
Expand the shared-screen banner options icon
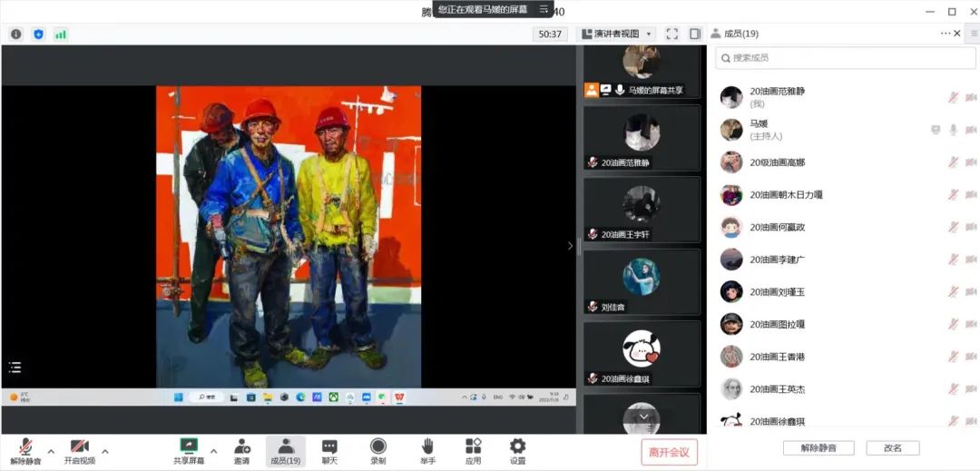pos(544,9)
